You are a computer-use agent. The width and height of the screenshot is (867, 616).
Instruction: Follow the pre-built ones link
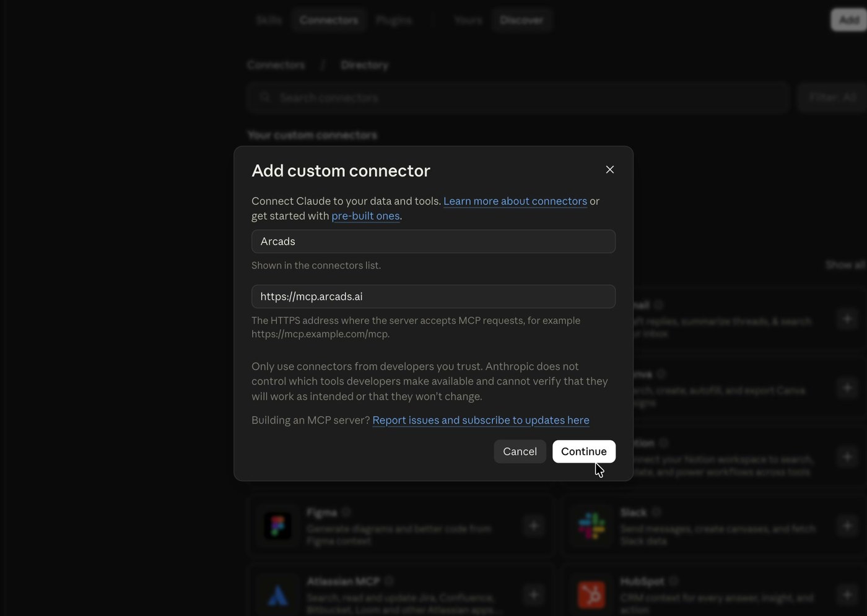(365, 216)
